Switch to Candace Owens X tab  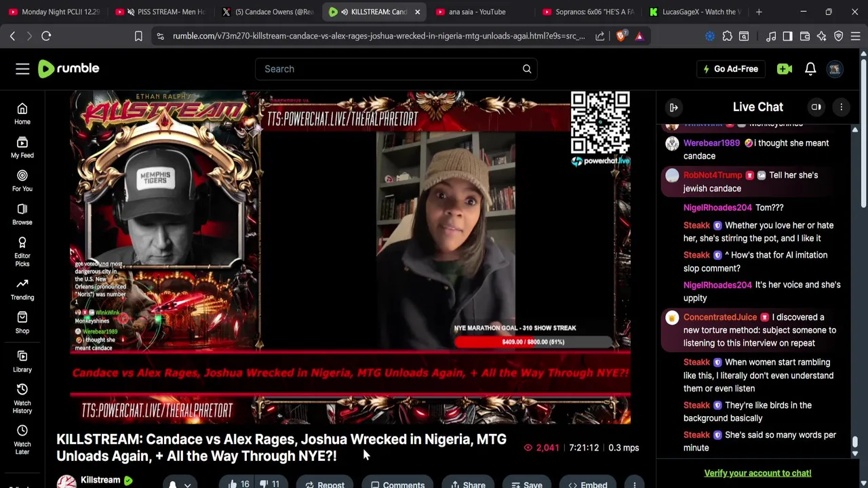[x=268, y=12]
